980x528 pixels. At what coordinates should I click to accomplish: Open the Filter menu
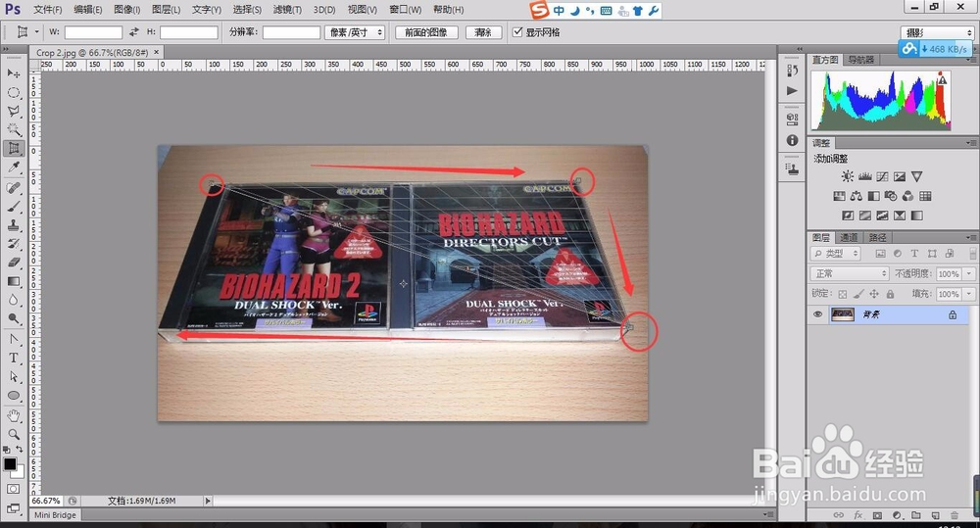coord(287,10)
